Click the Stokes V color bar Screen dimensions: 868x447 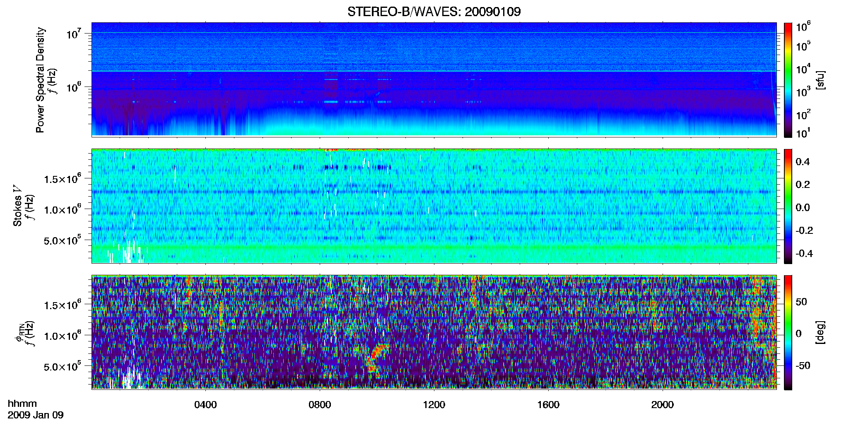[788, 206]
